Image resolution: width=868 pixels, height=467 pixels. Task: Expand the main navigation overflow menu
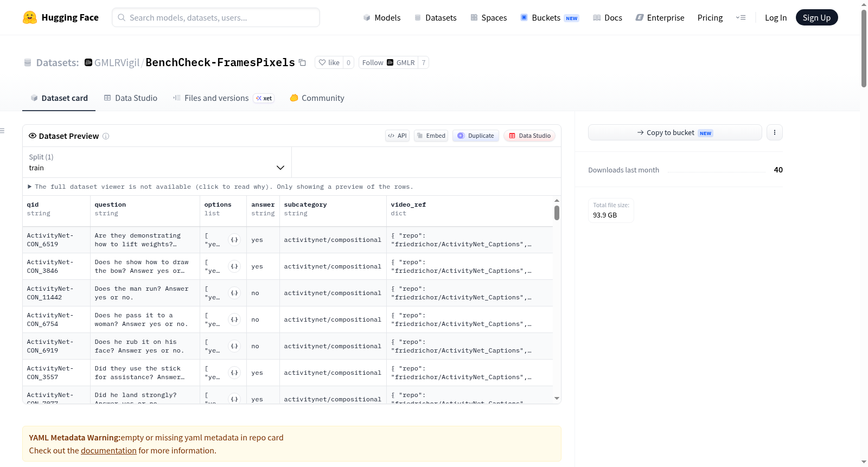741,17
